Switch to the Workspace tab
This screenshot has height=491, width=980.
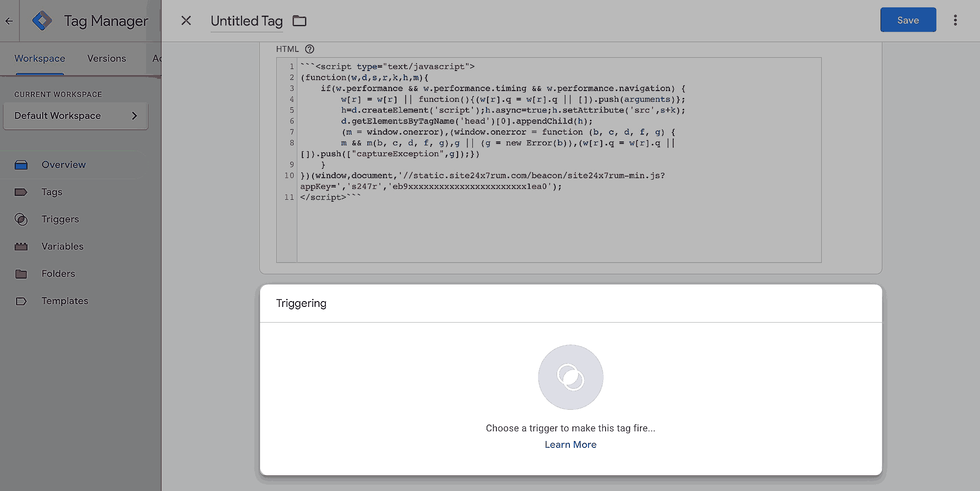[40, 58]
